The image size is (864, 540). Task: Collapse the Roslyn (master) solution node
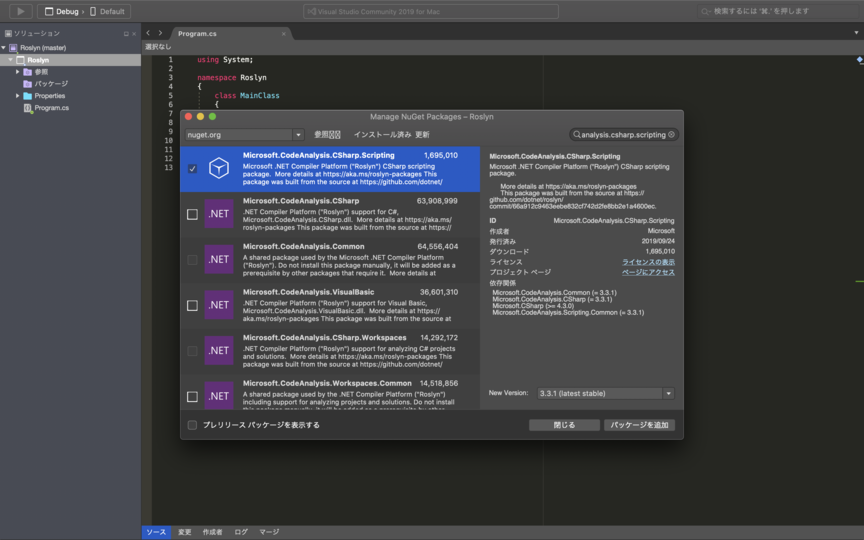4,48
